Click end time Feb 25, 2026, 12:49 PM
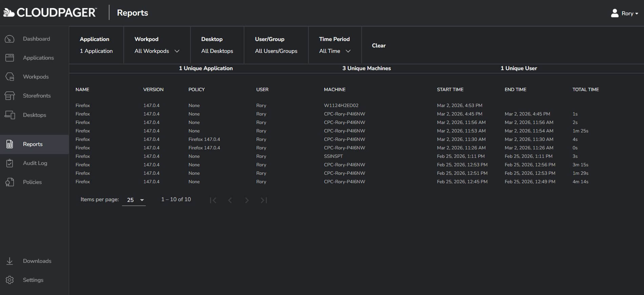 pos(530,182)
